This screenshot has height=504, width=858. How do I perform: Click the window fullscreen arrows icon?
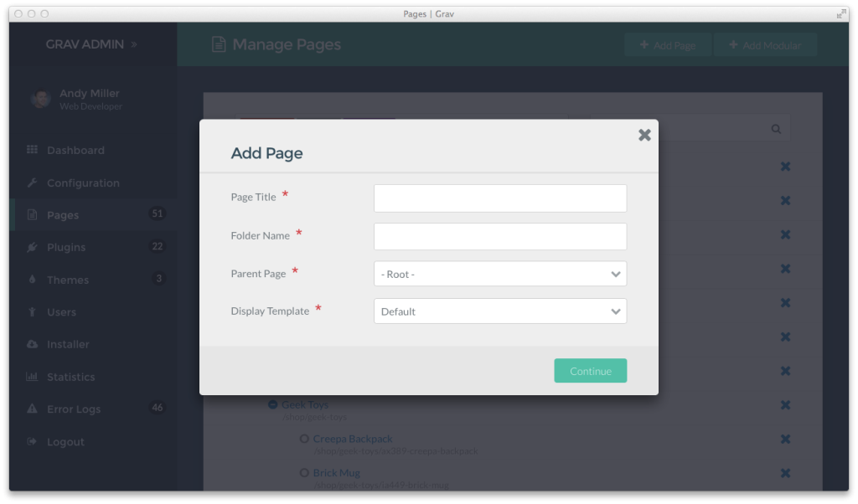[841, 13]
